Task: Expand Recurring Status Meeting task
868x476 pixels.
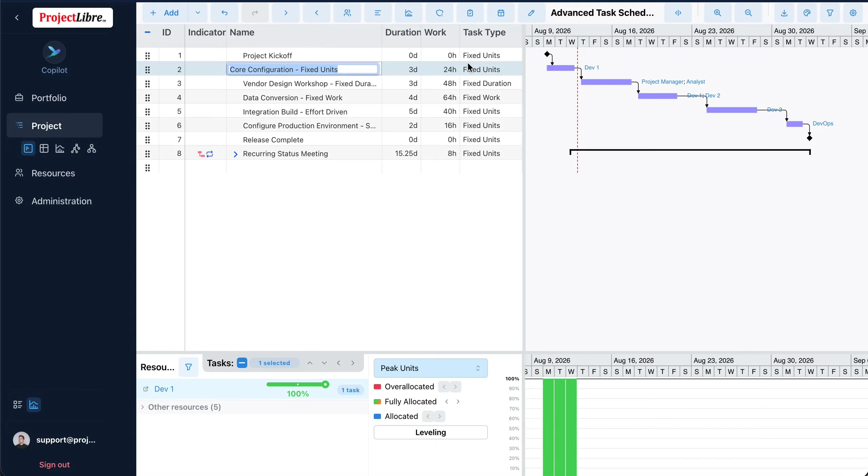Action: [235, 154]
